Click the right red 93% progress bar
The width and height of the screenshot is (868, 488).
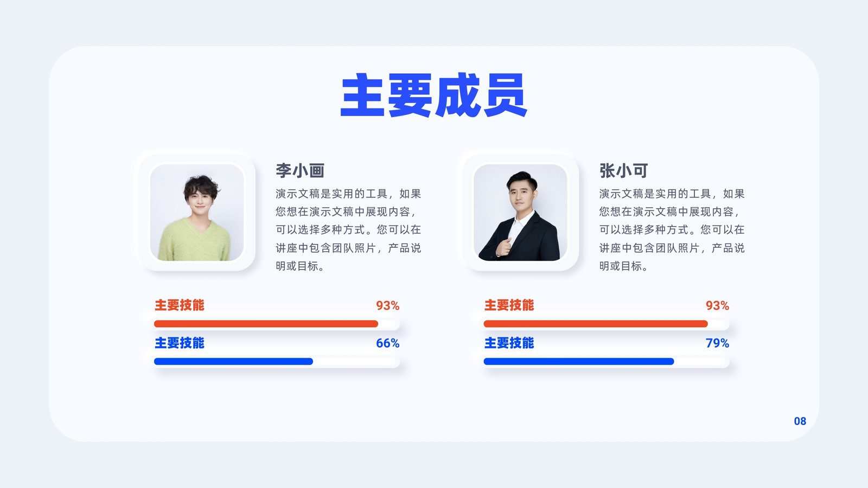(x=607, y=324)
